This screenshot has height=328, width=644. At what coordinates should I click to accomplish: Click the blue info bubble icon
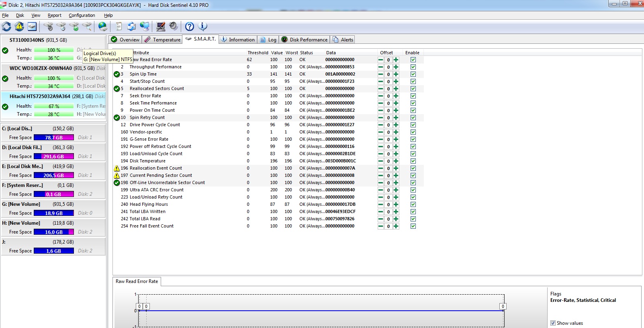(x=203, y=27)
